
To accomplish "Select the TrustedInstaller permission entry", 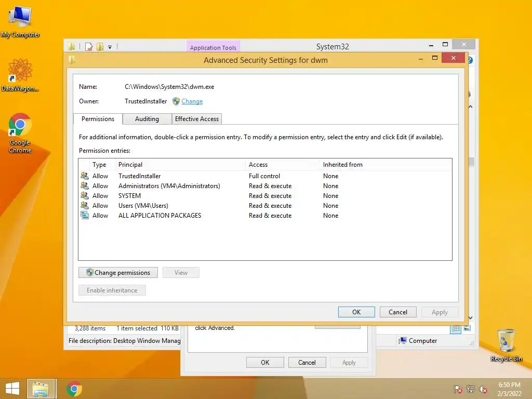I will click(x=265, y=176).
